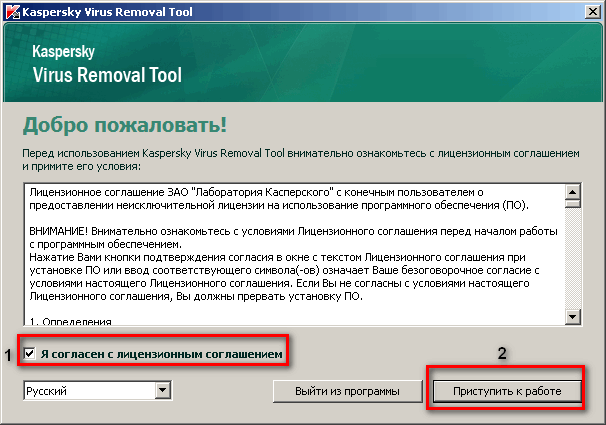Viewport: 606px width, 425px height.
Task: Click the Русский text in language box
Action: (46, 391)
